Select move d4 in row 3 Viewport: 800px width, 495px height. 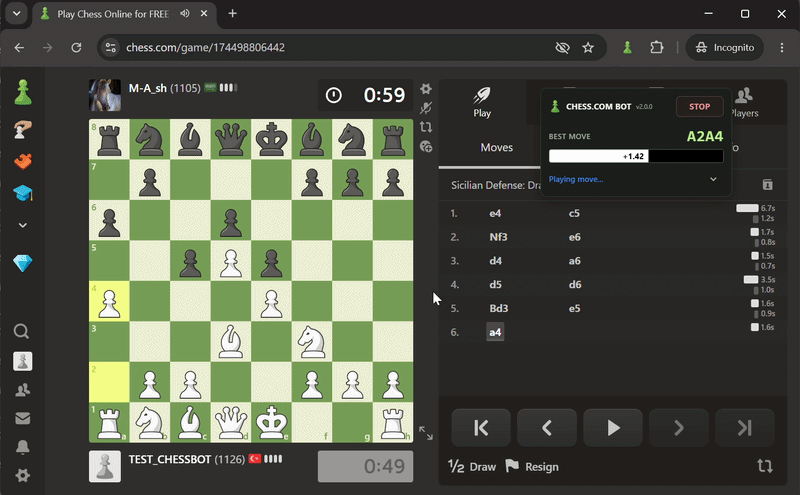pos(495,261)
